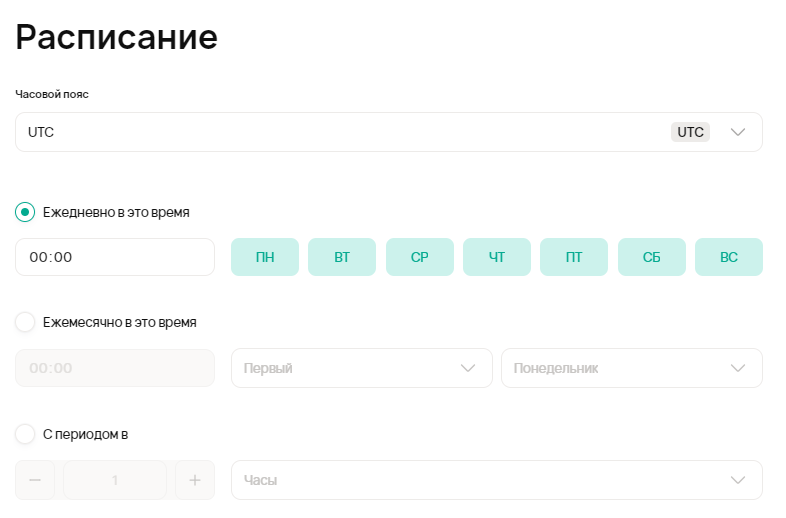Click the period number field showing 1
The image size is (786, 518).
[x=115, y=480]
